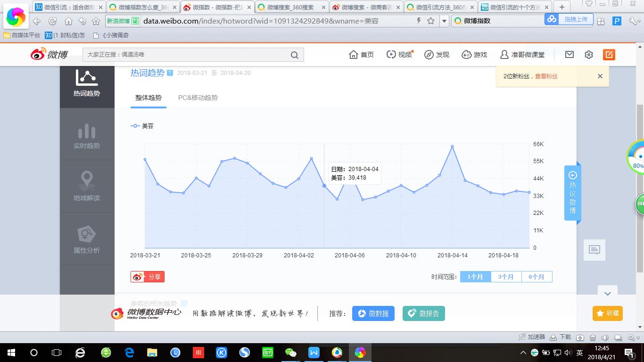Image resolution: width=644 pixels, height=362 pixels.
Task: Click the 大家正在搜 search input field
Action: pos(189,55)
